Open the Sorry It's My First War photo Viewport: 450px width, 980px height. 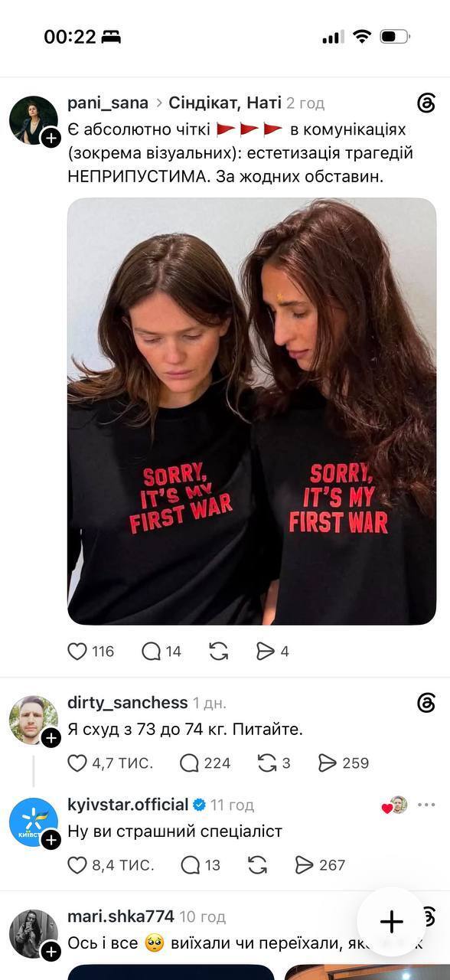(x=252, y=411)
